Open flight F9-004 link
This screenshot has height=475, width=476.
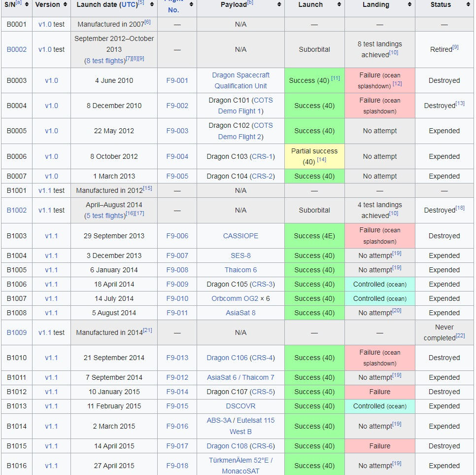click(177, 156)
